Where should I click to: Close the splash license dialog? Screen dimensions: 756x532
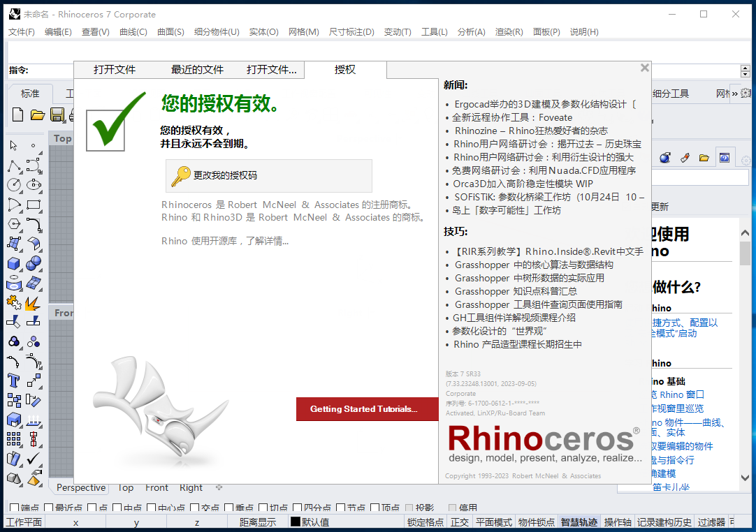645,68
